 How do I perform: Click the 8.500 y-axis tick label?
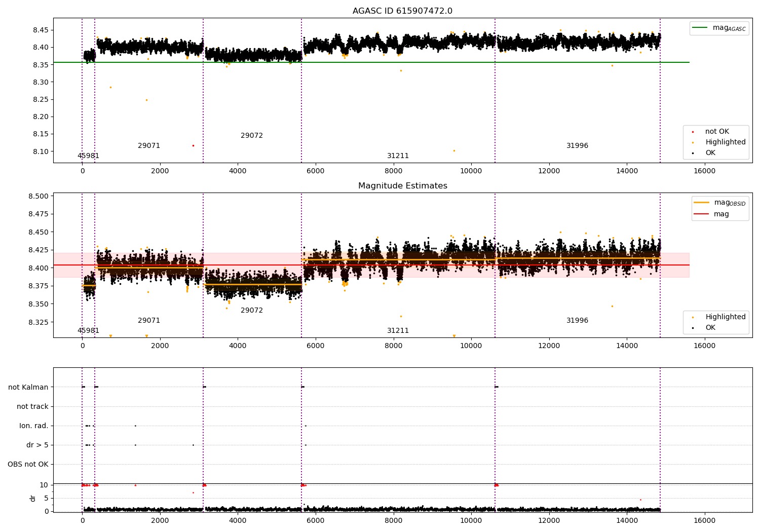click(x=39, y=196)
